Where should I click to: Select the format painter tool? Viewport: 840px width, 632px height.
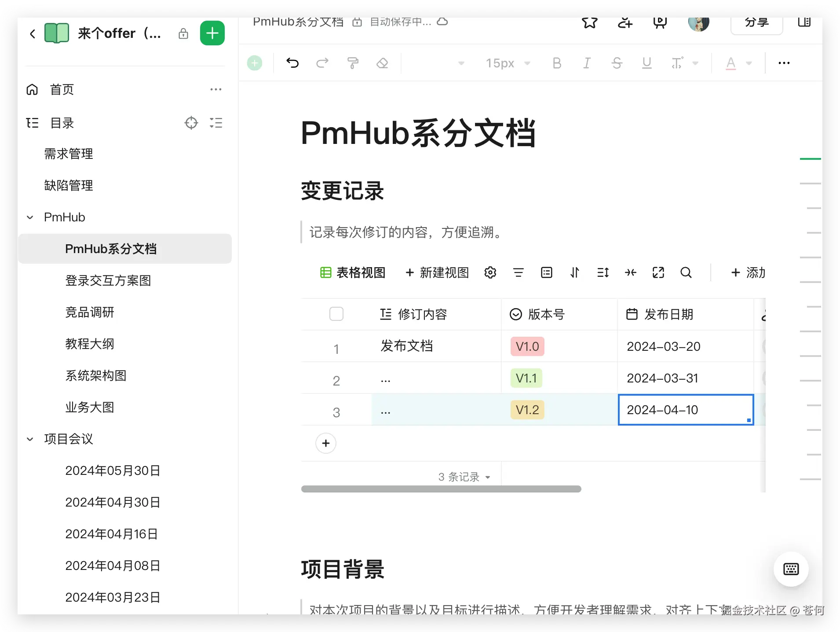click(x=353, y=63)
